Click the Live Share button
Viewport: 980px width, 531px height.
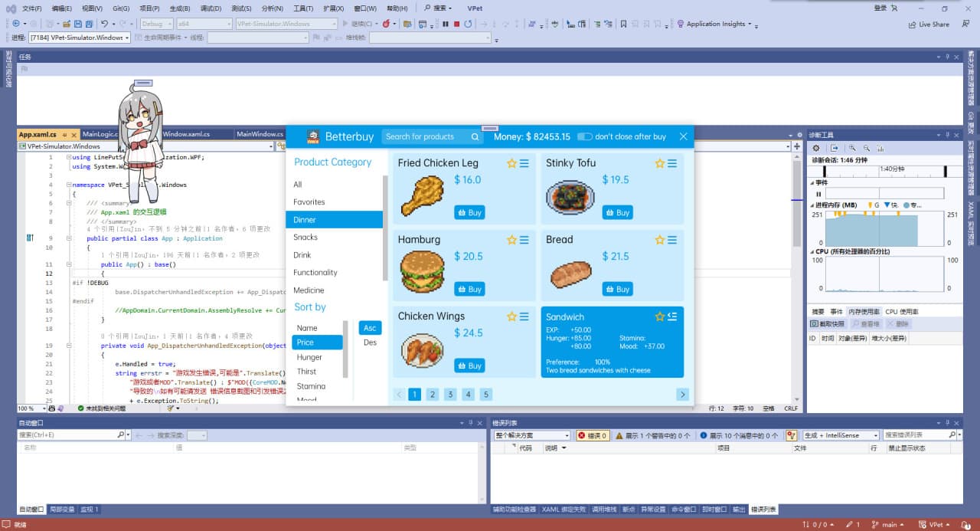(x=927, y=24)
